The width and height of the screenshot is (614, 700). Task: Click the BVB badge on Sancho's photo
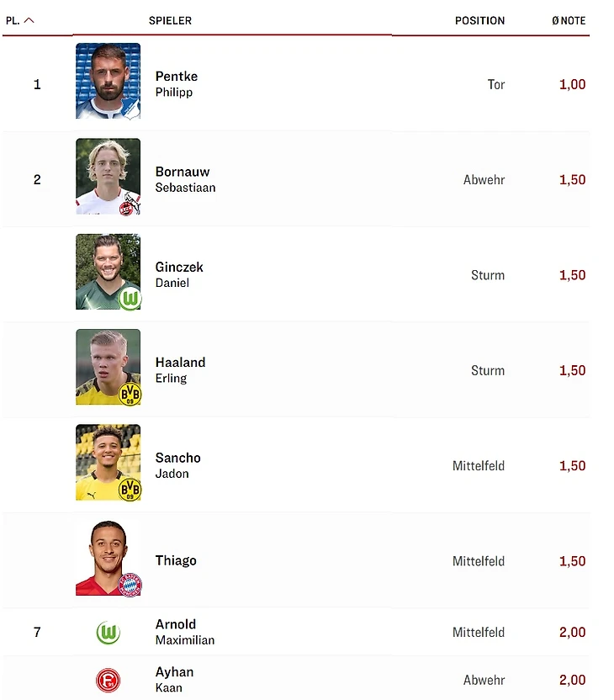pyautogui.click(x=130, y=489)
